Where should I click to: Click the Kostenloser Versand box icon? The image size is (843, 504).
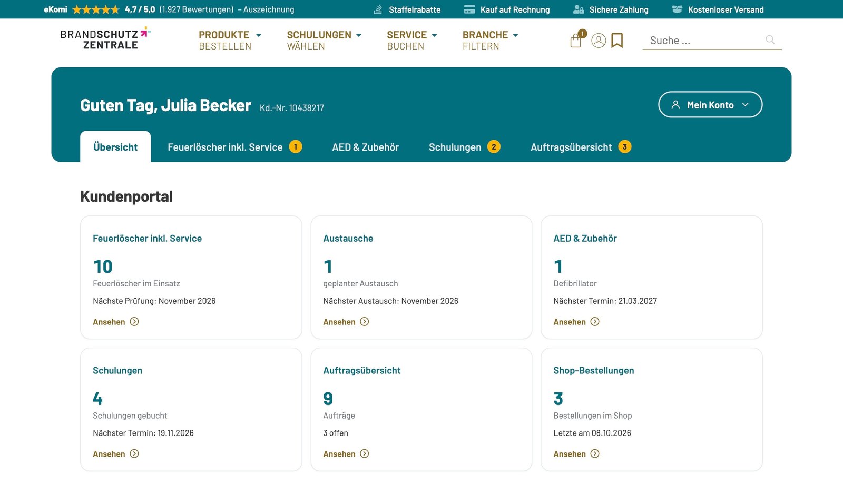[677, 9]
